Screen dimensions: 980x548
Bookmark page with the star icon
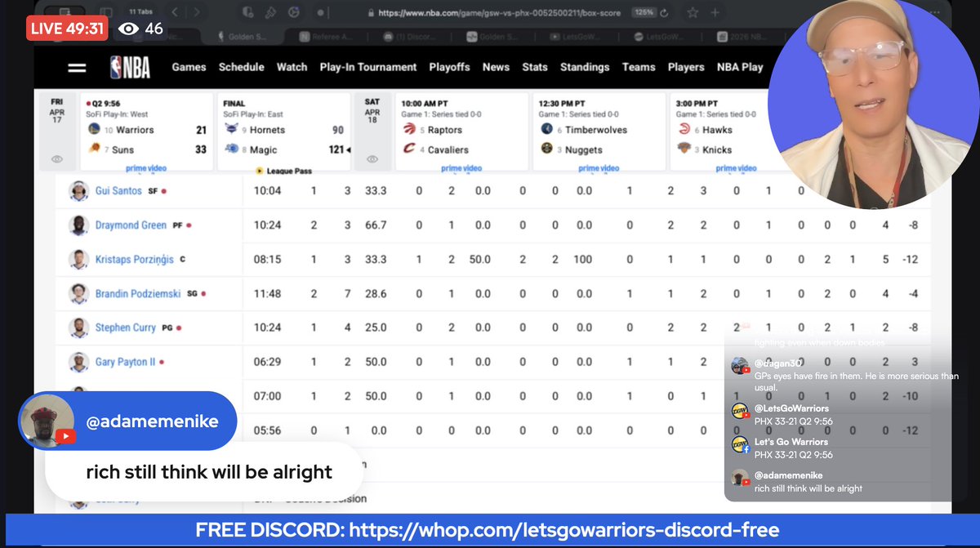(692, 13)
